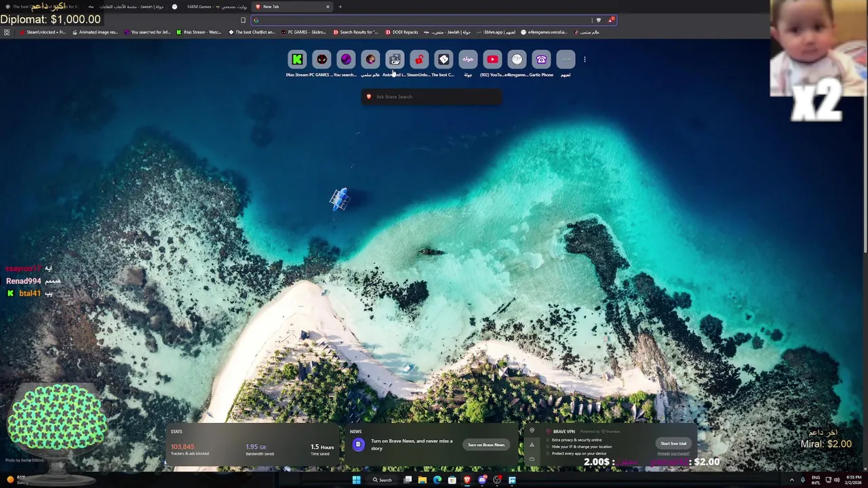Open Task View in the taskbar
868x488 pixels.
click(x=408, y=480)
